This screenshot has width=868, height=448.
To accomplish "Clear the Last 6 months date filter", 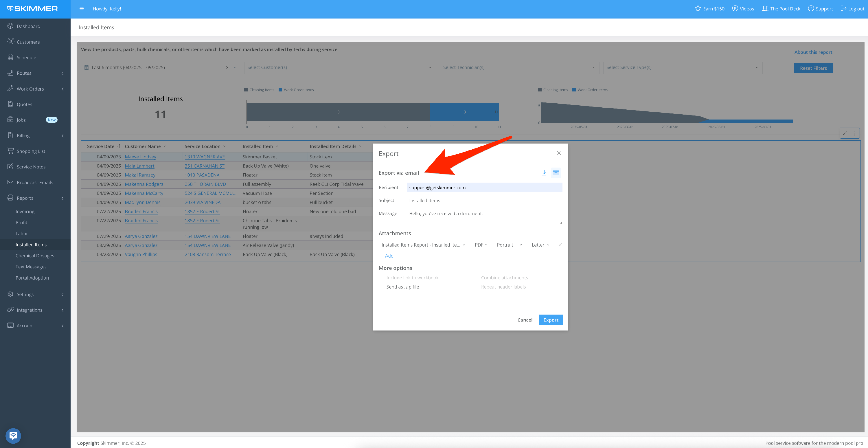I will coord(227,67).
